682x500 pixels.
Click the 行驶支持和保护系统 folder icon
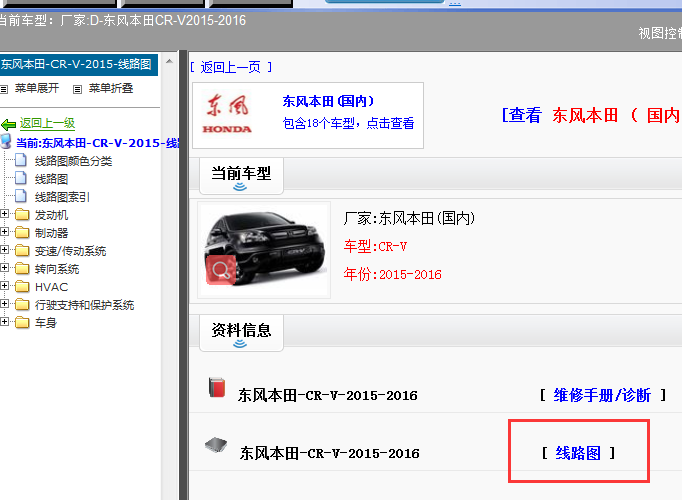point(22,304)
